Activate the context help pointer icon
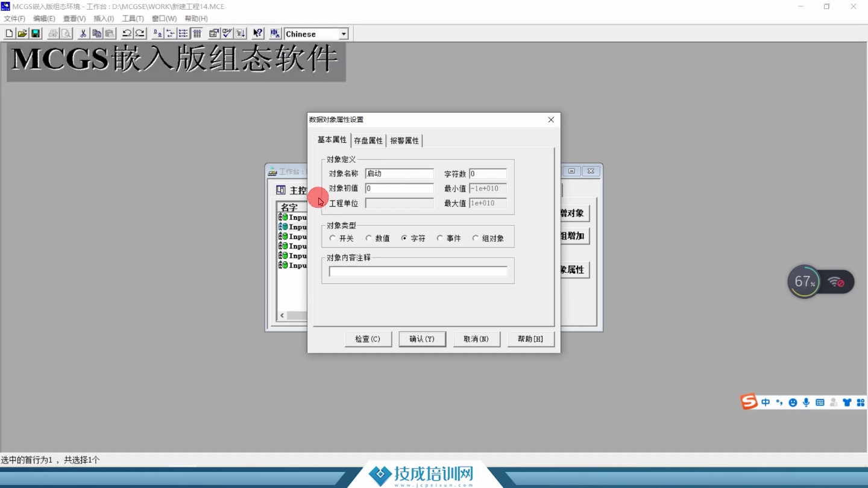This screenshot has width=868, height=488. [257, 34]
